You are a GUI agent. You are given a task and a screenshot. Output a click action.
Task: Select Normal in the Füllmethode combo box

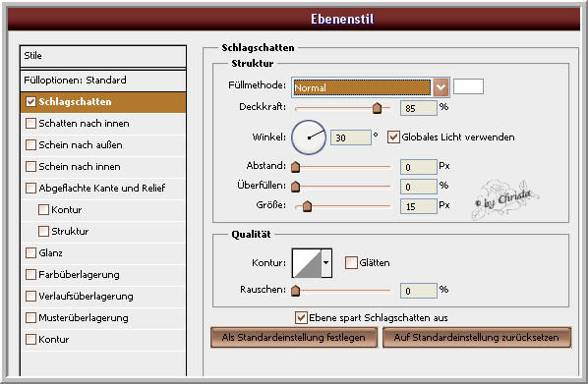(x=362, y=87)
